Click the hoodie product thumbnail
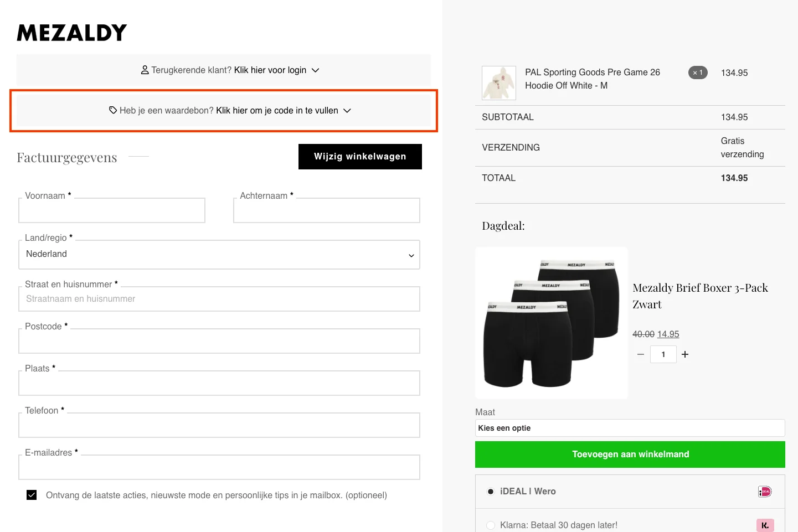The image size is (798, 532). (x=499, y=83)
